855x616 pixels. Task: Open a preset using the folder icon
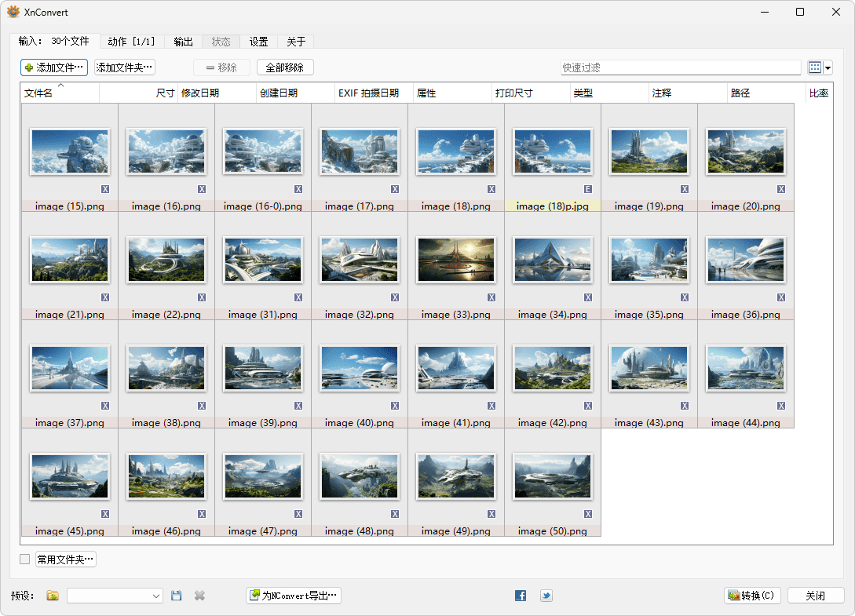tap(52, 596)
